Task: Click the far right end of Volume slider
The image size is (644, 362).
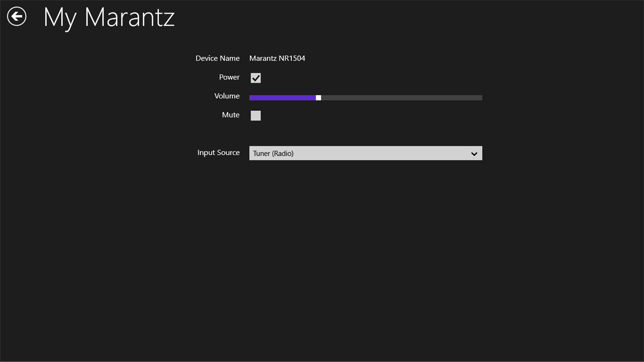Action: click(x=480, y=97)
